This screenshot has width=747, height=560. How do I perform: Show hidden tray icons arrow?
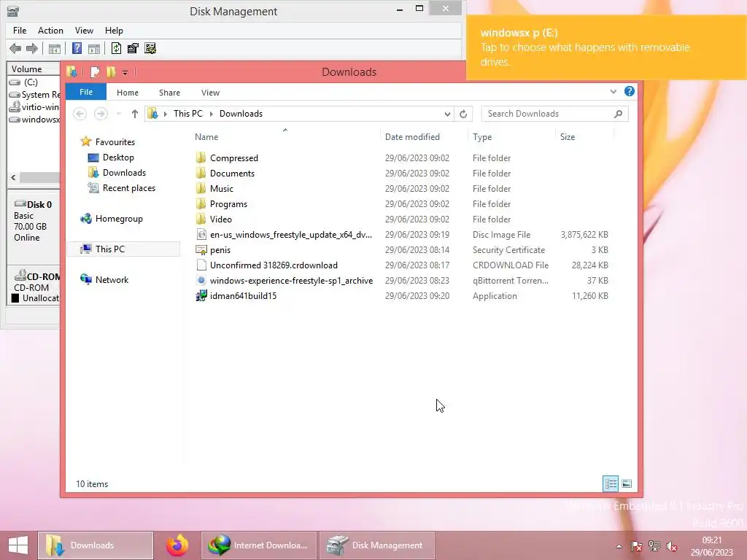pos(619,546)
